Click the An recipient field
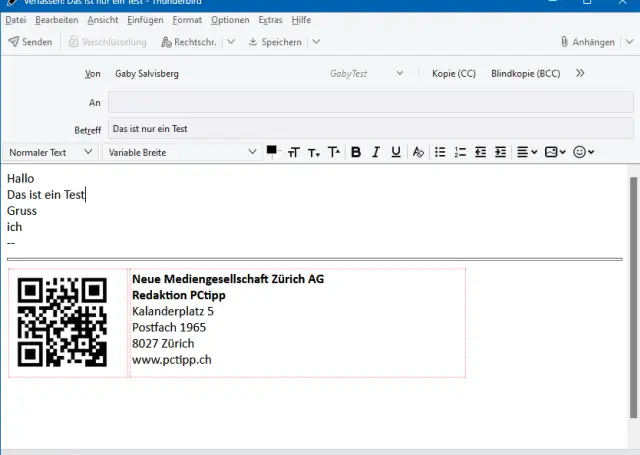Image resolution: width=640 pixels, height=455 pixels. (x=371, y=102)
